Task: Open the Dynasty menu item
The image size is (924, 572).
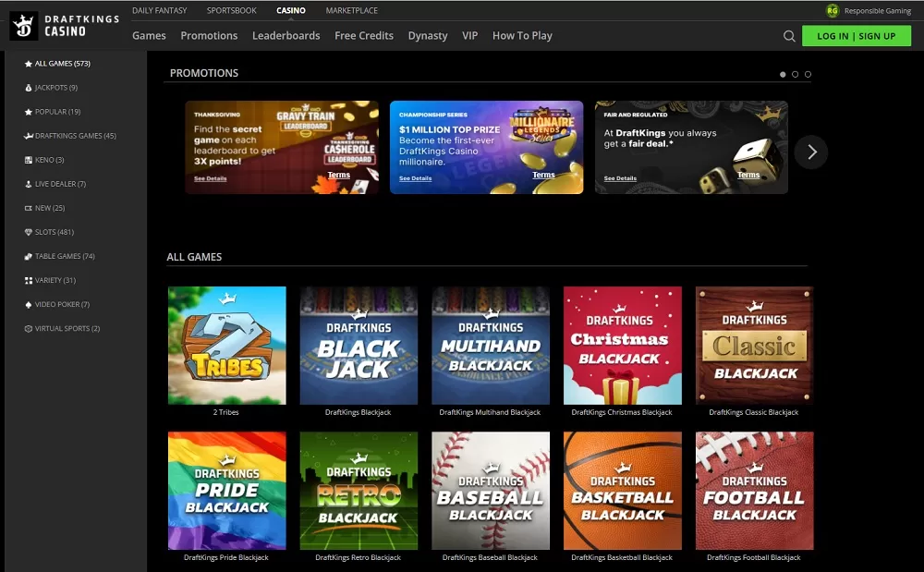Action: tap(428, 36)
